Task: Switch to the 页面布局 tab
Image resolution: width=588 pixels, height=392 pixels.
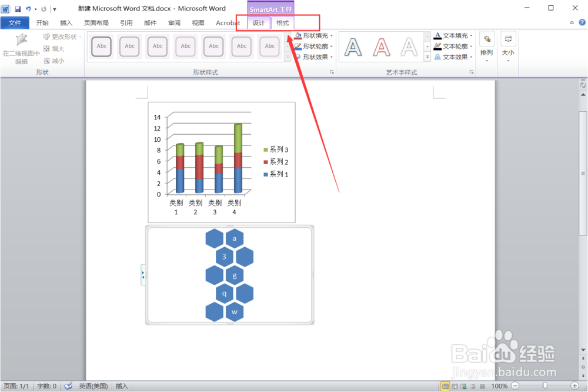Action: click(96, 22)
